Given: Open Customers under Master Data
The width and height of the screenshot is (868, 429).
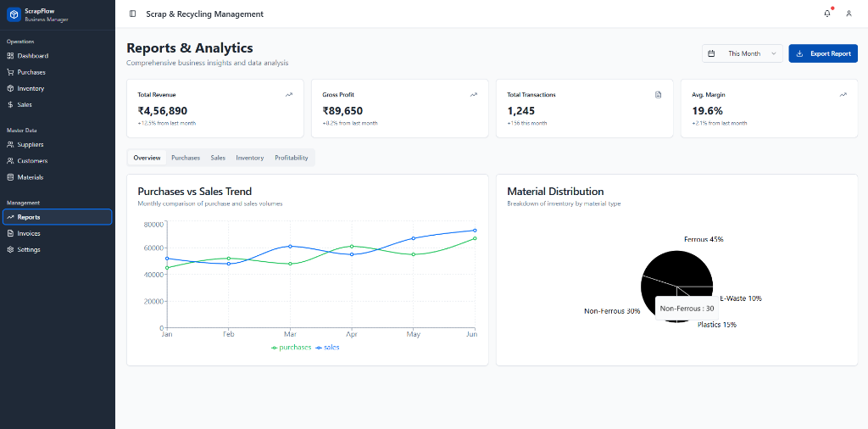Looking at the screenshot, I should point(58,161).
